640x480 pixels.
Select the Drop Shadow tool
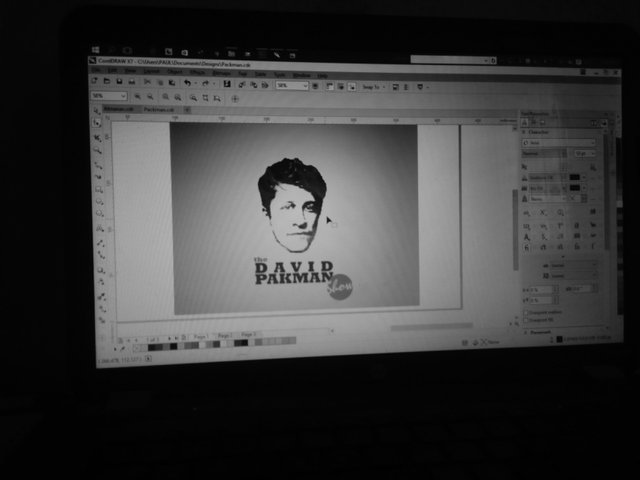101,270
